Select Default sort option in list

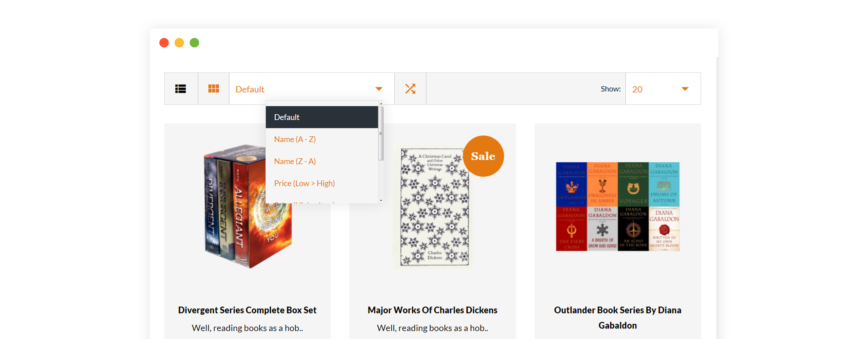(x=322, y=117)
